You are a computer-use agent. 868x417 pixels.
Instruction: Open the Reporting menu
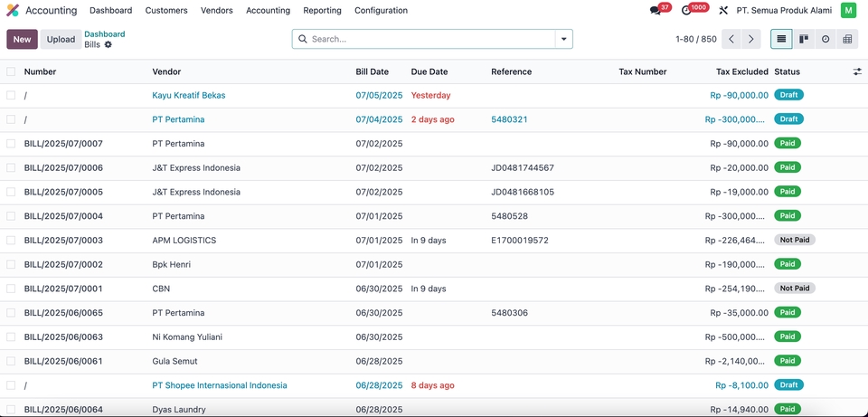click(x=322, y=11)
